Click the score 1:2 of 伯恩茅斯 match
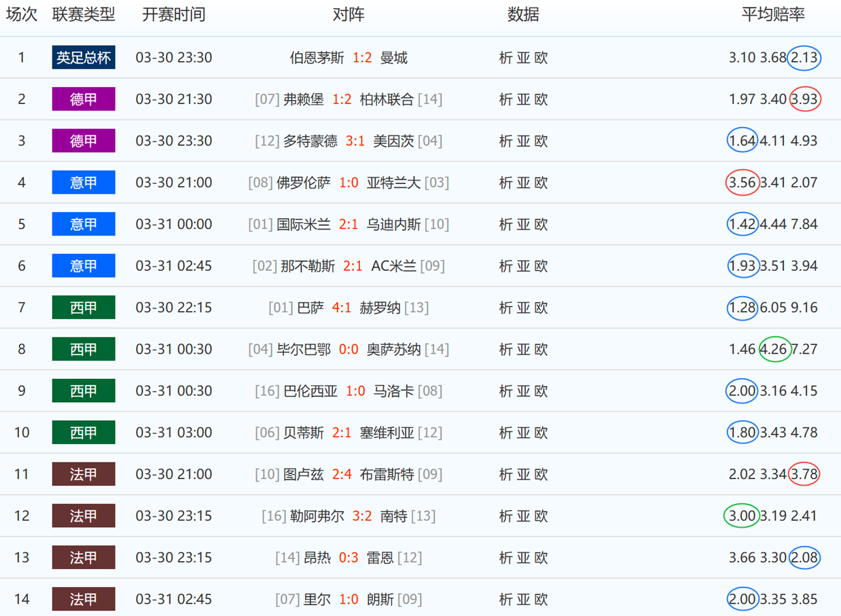This screenshot has width=841, height=616. point(362,58)
